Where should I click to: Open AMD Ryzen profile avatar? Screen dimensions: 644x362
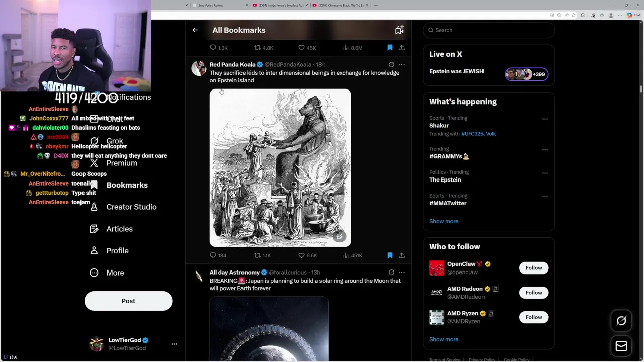[x=437, y=317]
